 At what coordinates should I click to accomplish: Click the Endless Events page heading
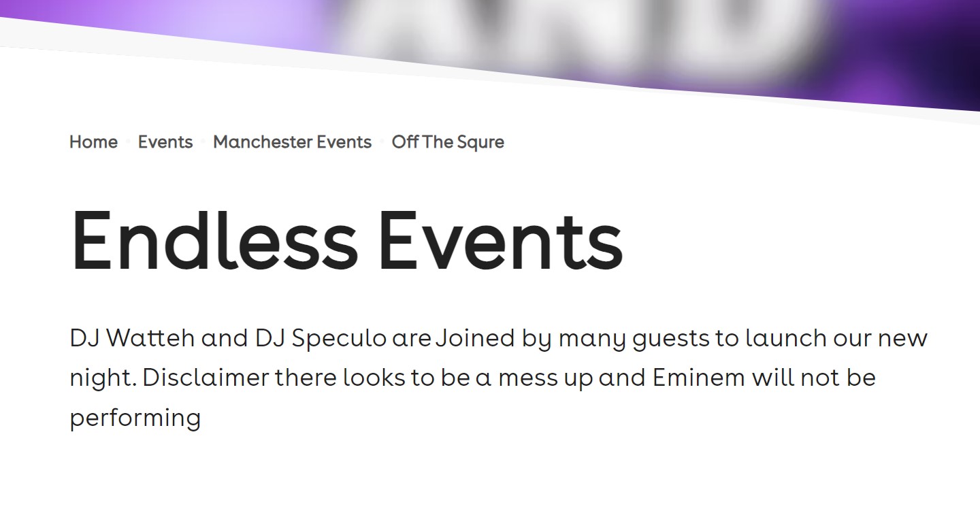(x=346, y=240)
